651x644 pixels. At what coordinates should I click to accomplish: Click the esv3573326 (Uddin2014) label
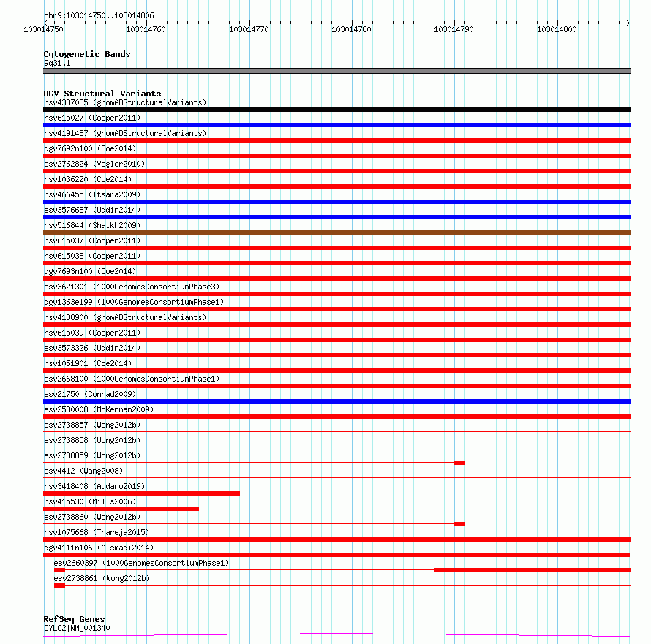[92, 348]
